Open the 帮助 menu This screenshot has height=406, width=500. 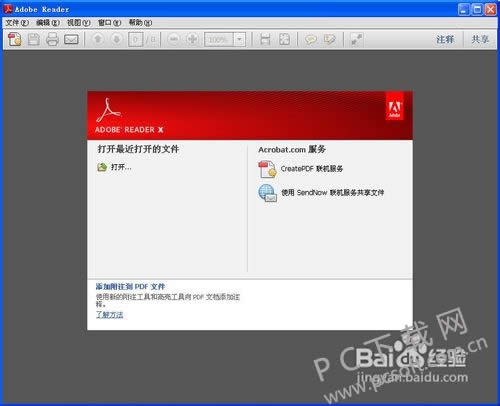click(140, 23)
